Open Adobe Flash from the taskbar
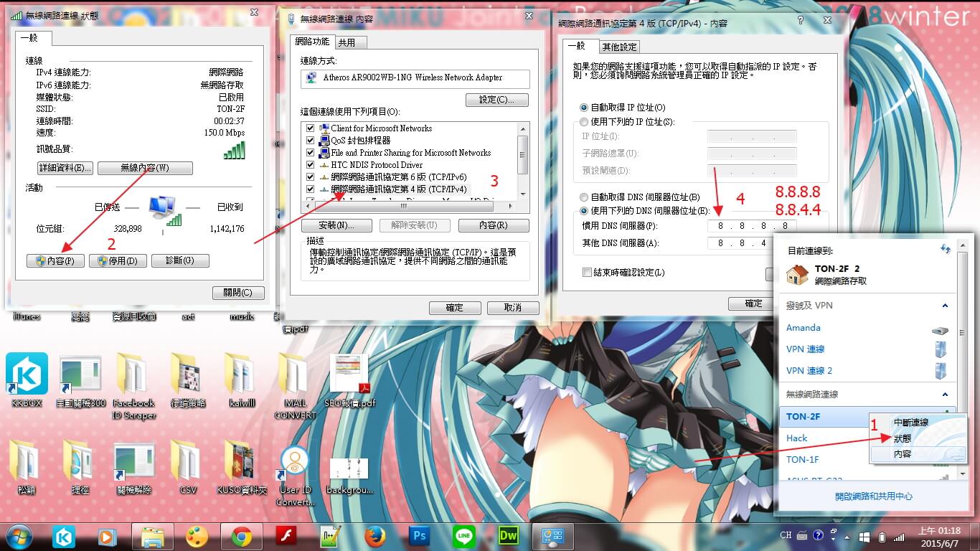 click(286, 536)
